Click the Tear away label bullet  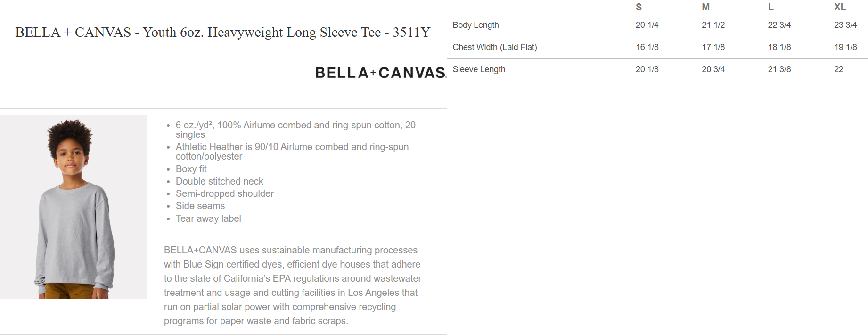(208, 218)
